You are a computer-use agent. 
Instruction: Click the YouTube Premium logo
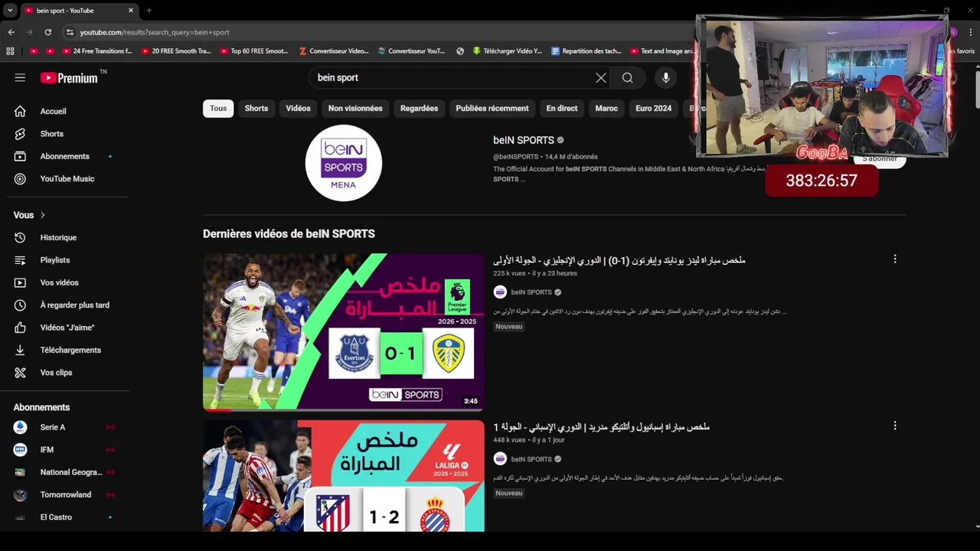pos(69,77)
